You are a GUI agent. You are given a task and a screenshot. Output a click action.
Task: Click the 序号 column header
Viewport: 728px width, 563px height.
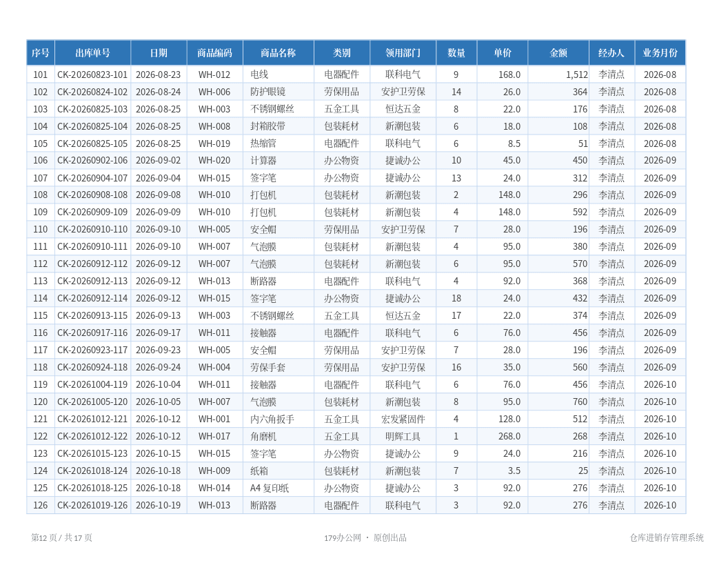point(41,53)
